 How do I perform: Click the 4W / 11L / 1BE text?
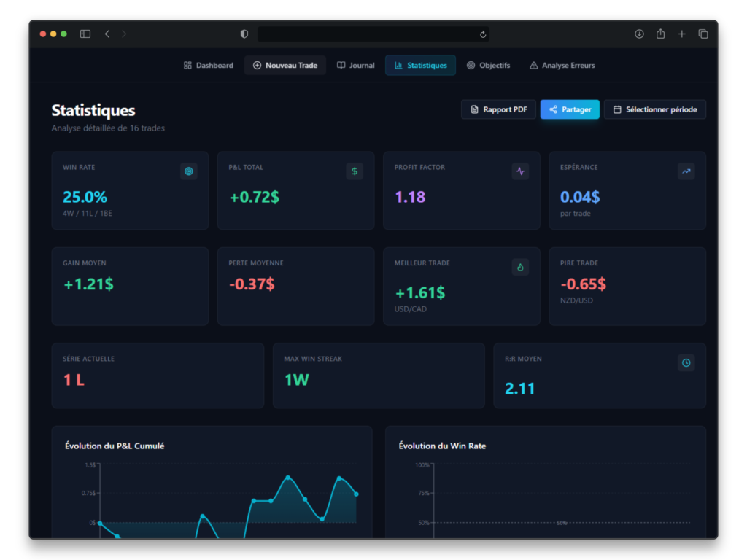(x=88, y=214)
